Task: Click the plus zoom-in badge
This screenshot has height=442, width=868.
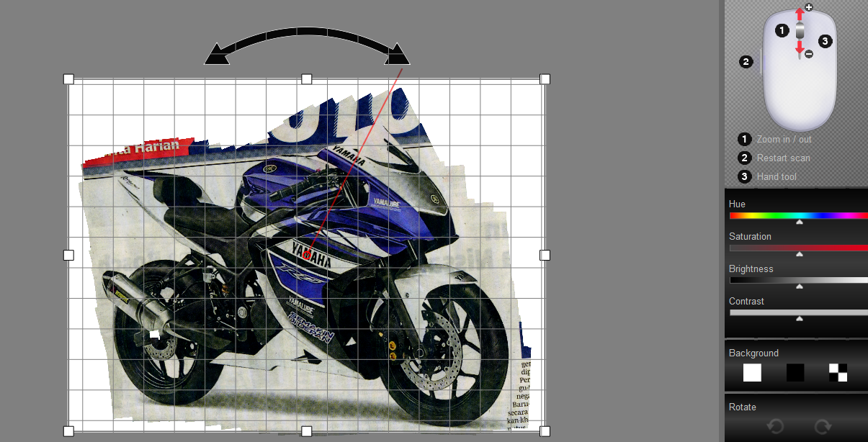Action: click(809, 7)
